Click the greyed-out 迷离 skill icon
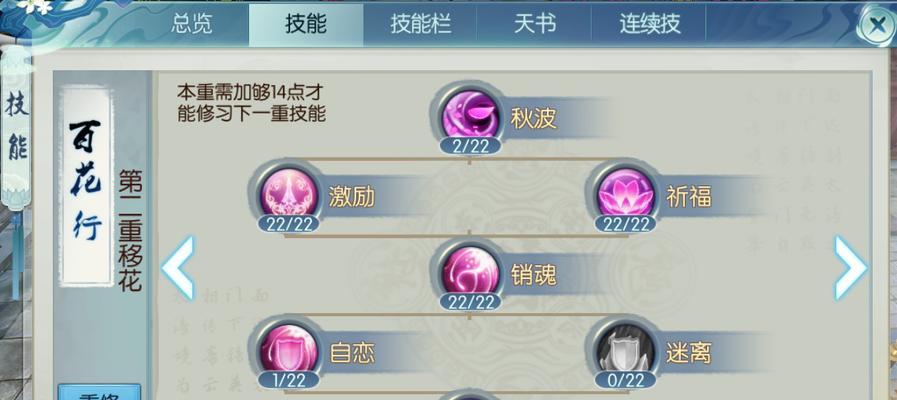The image size is (897, 400). click(626, 350)
